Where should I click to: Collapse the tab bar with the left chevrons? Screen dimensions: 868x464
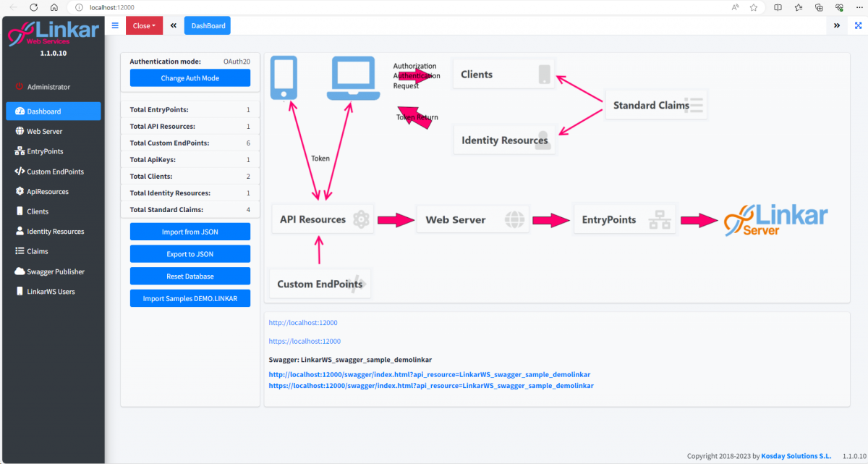click(x=173, y=25)
